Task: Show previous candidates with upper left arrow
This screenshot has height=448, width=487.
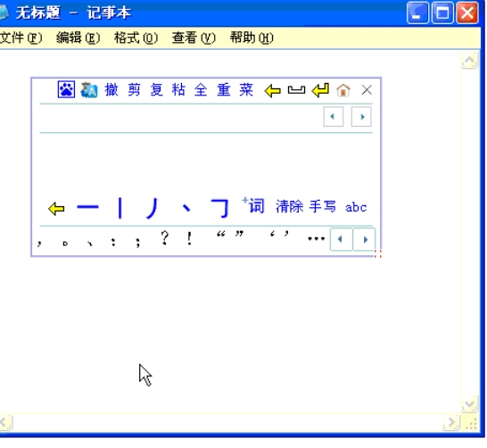Action: (x=334, y=117)
